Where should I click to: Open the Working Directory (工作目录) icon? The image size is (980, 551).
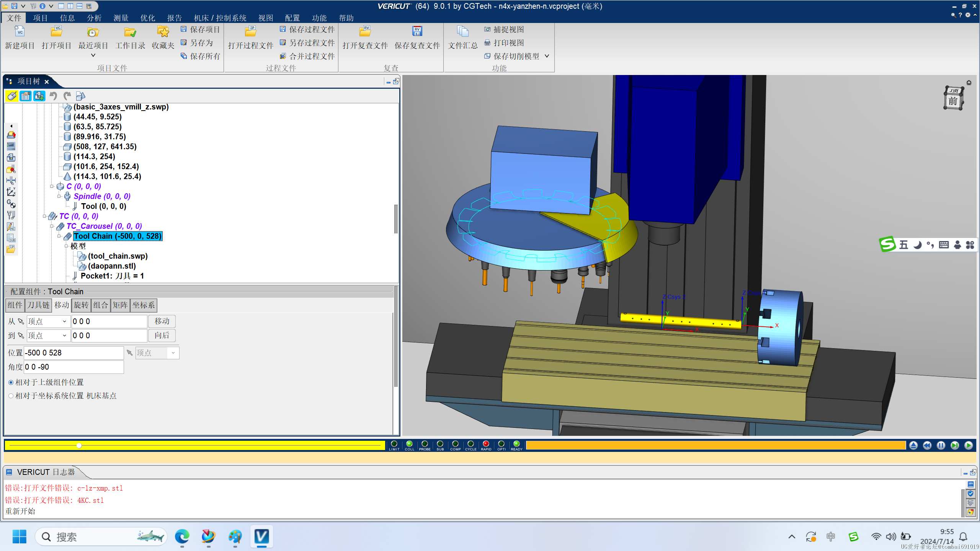pyautogui.click(x=130, y=32)
